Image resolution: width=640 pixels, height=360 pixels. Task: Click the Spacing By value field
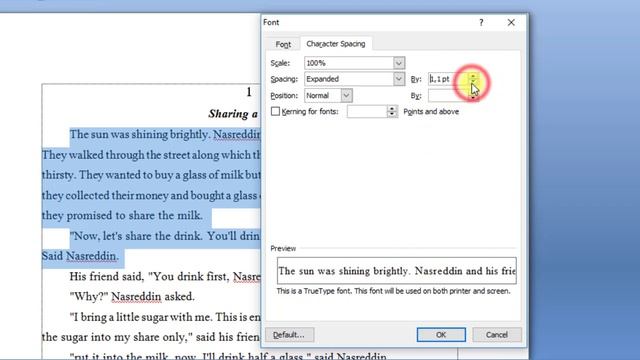[x=447, y=79]
